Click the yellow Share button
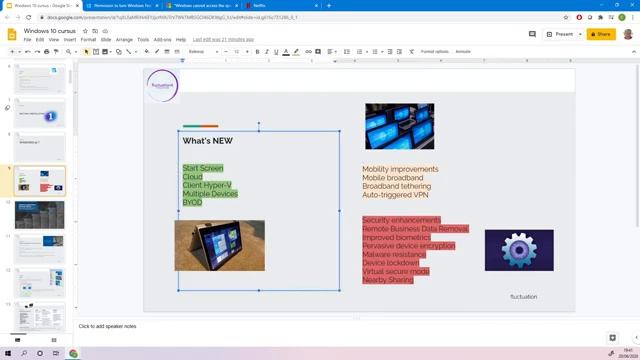The image size is (640, 360). tap(601, 34)
